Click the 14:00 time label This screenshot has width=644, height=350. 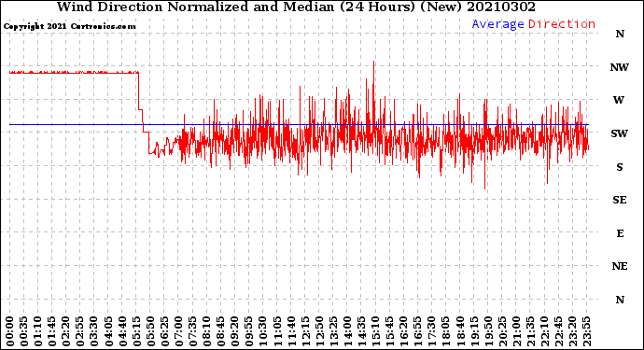[x=347, y=331]
